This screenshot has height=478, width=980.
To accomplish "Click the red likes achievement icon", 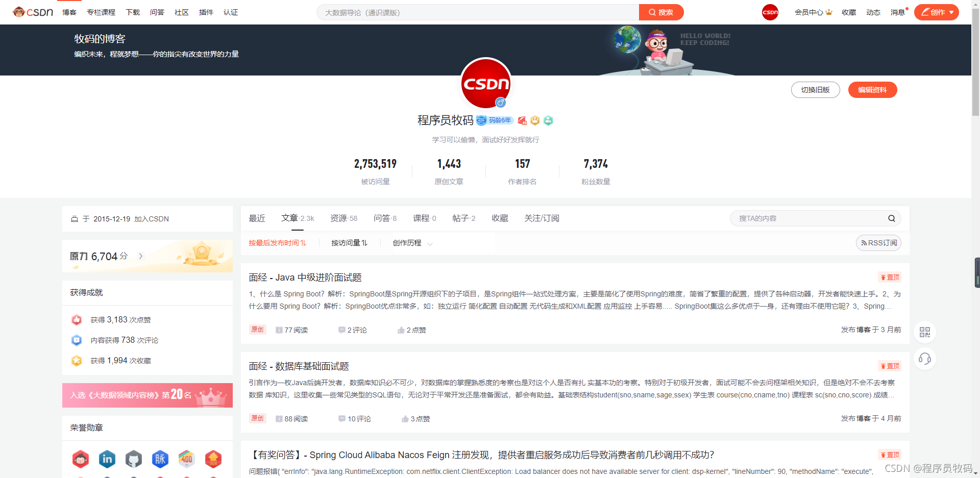I will click(x=77, y=320).
